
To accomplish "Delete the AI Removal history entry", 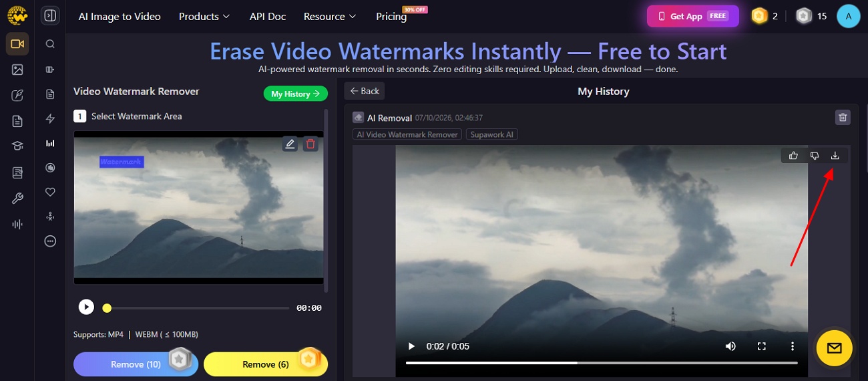I will [x=843, y=118].
